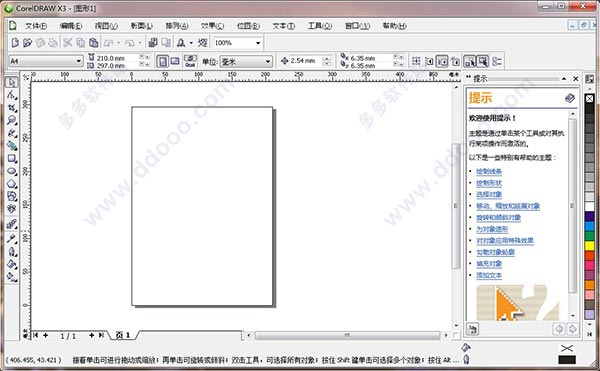Pick the yellow swatch in the color palette
The image size is (600, 371).
(589, 245)
